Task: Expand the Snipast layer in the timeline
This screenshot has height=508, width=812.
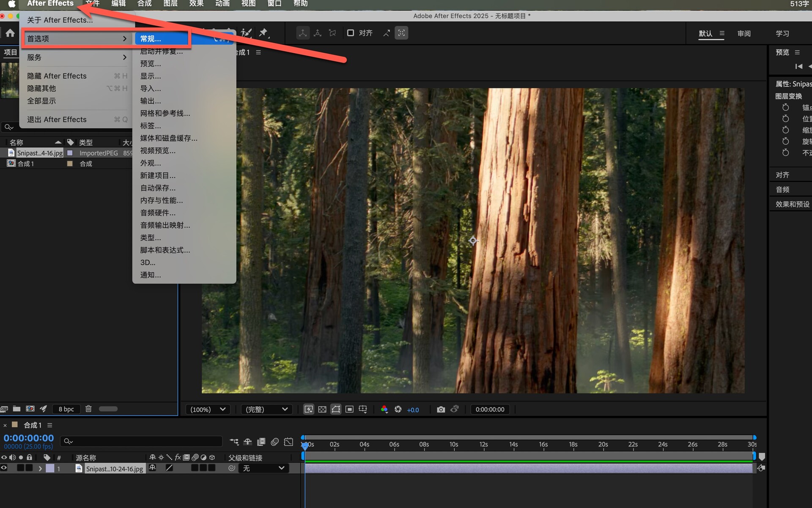Action: click(x=40, y=468)
